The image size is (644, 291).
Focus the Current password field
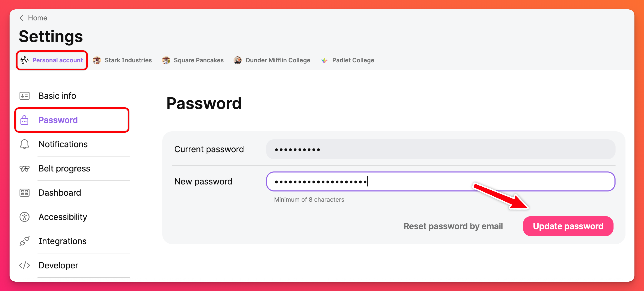(440, 149)
